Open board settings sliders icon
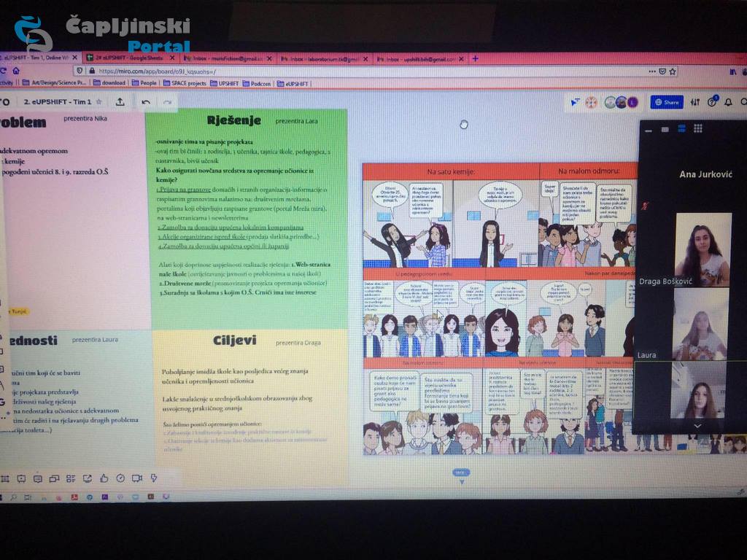The width and height of the screenshot is (747, 560). click(x=694, y=102)
